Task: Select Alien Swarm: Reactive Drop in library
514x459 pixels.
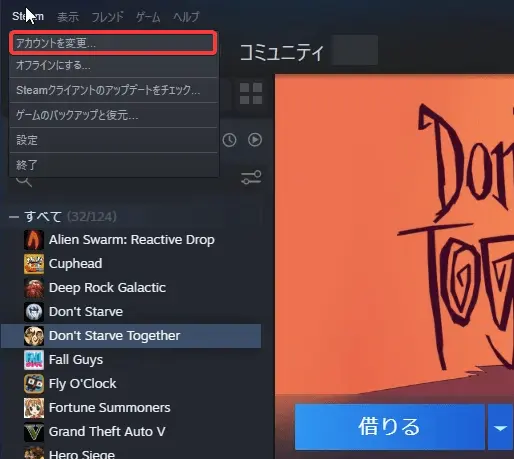Action: tap(131, 240)
